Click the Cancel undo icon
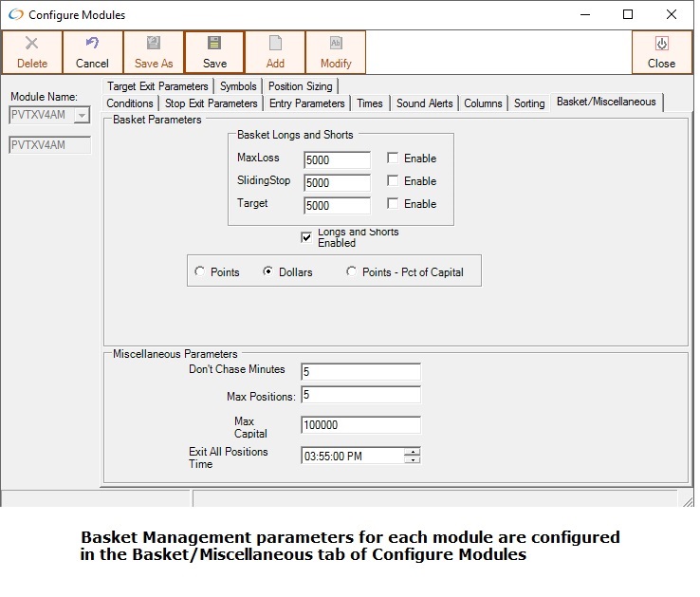 click(x=92, y=44)
